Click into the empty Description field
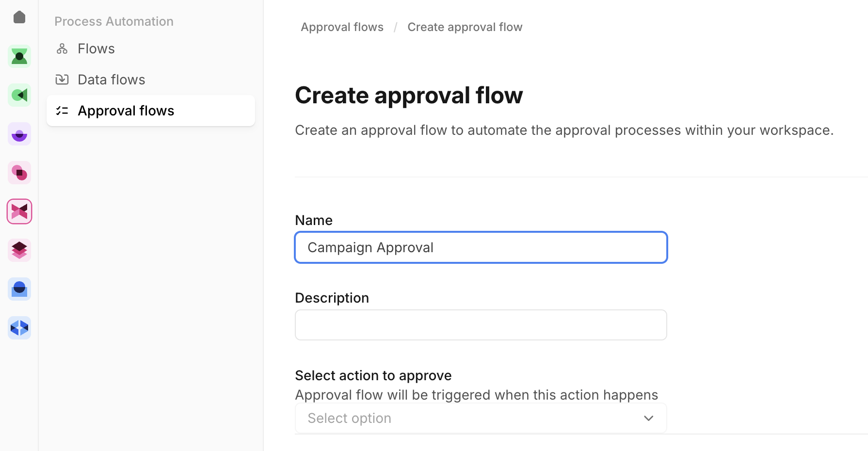868x451 pixels. [x=481, y=325]
